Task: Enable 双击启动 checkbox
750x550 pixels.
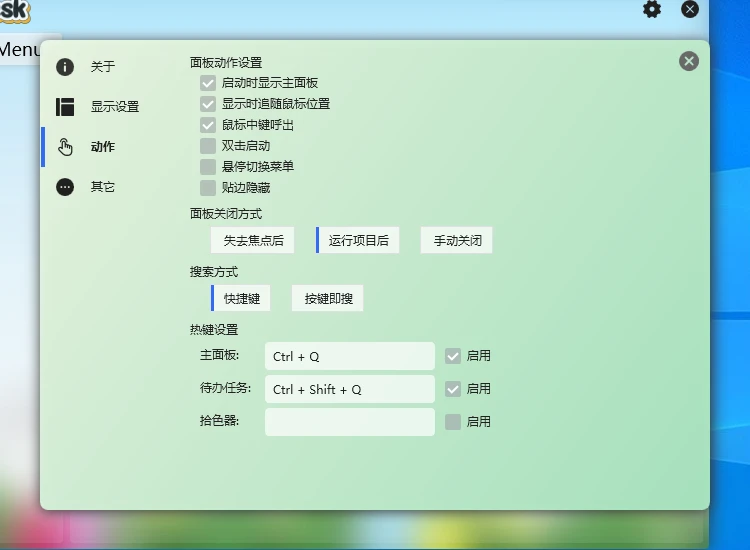Action: pyautogui.click(x=208, y=146)
